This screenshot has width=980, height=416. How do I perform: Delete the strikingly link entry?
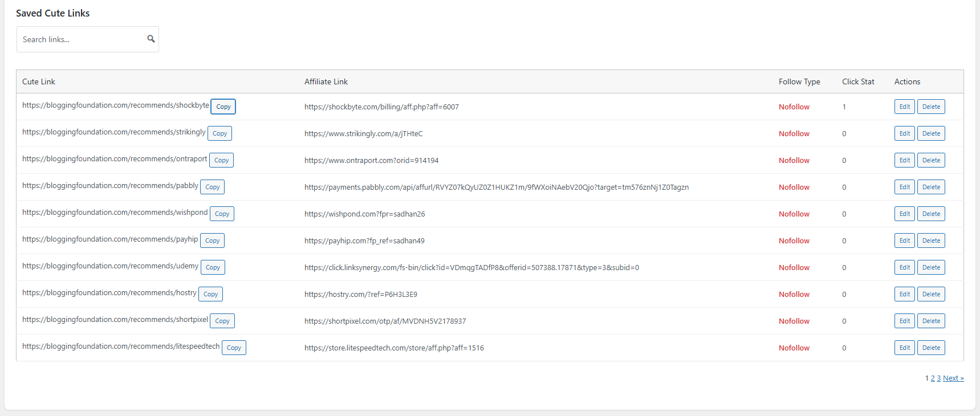pyautogui.click(x=931, y=133)
